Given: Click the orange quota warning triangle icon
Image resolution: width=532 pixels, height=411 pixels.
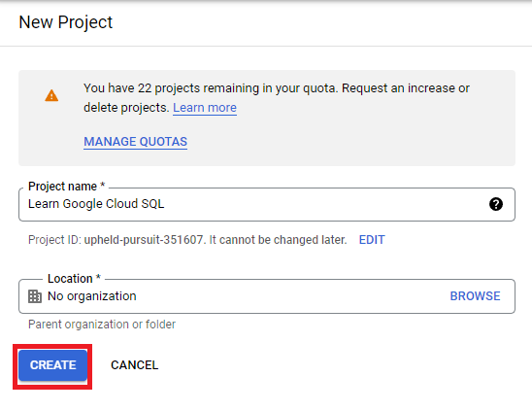Looking at the screenshot, I should click(x=51, y=95).
